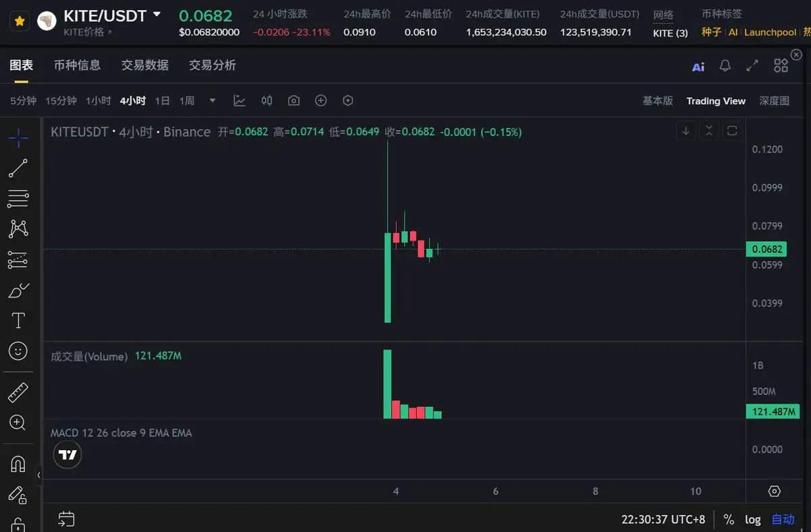Maximize the chart pane

[732, 131]
